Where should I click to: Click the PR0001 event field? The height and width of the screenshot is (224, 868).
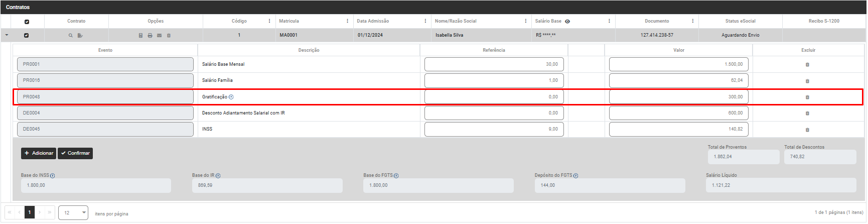tap(105, 64)
